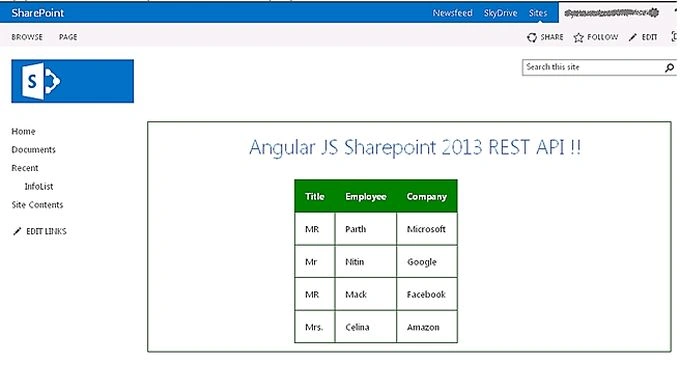Screen dimensions: 680x365
Task: Click the Edit pencil icon in ribbon
Action: click(633, 37)
